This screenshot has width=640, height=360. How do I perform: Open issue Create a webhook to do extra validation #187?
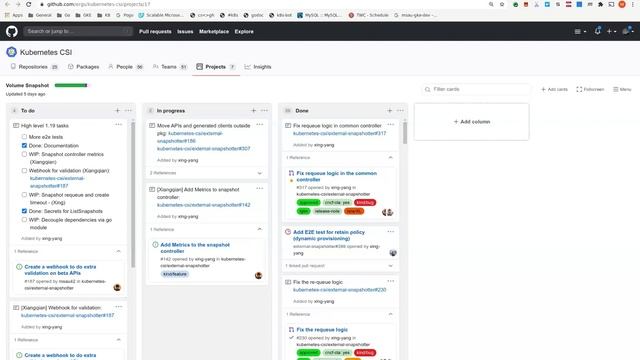pos(60,270)
